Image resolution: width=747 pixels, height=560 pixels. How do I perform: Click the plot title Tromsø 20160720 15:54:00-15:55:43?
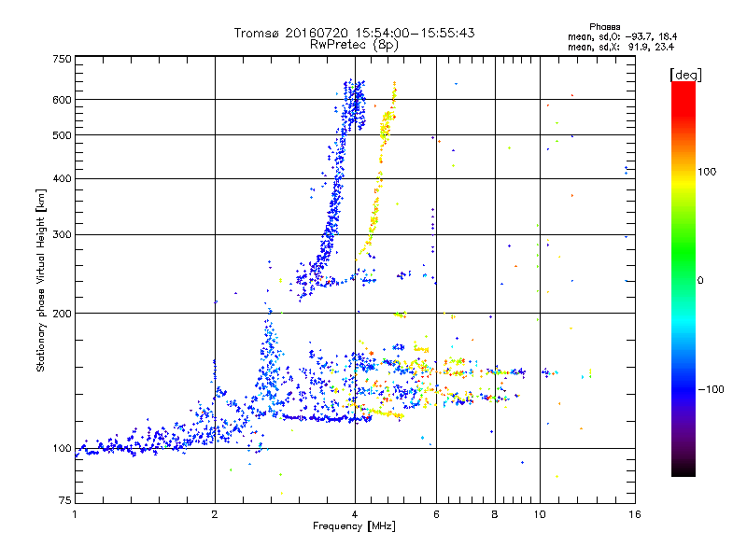click(x=355, y=33)
